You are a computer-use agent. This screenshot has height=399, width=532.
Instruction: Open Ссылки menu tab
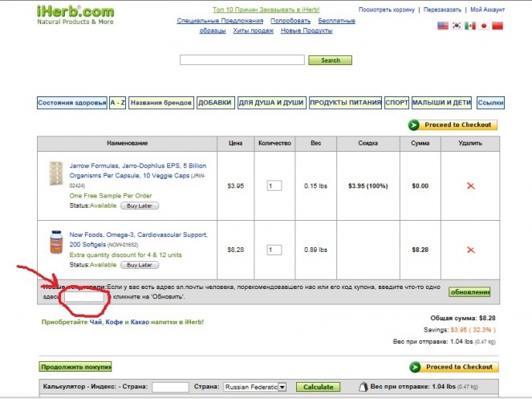pyautogui.click(x=490, y=103)
